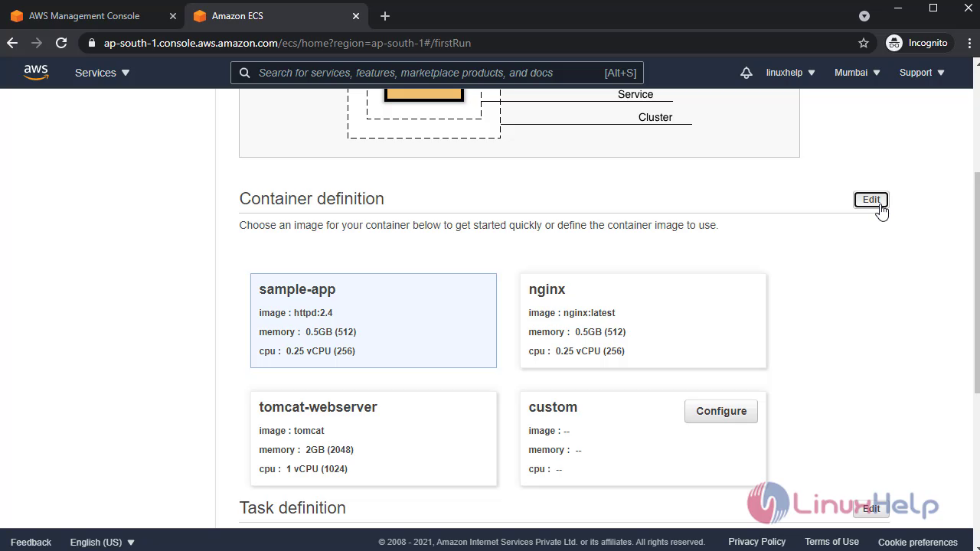Image resolution: width=980 pixels, height=551 pixels.
Task: Click 'image : httpd:2.4' text
Action: click(x=296, y=313)
